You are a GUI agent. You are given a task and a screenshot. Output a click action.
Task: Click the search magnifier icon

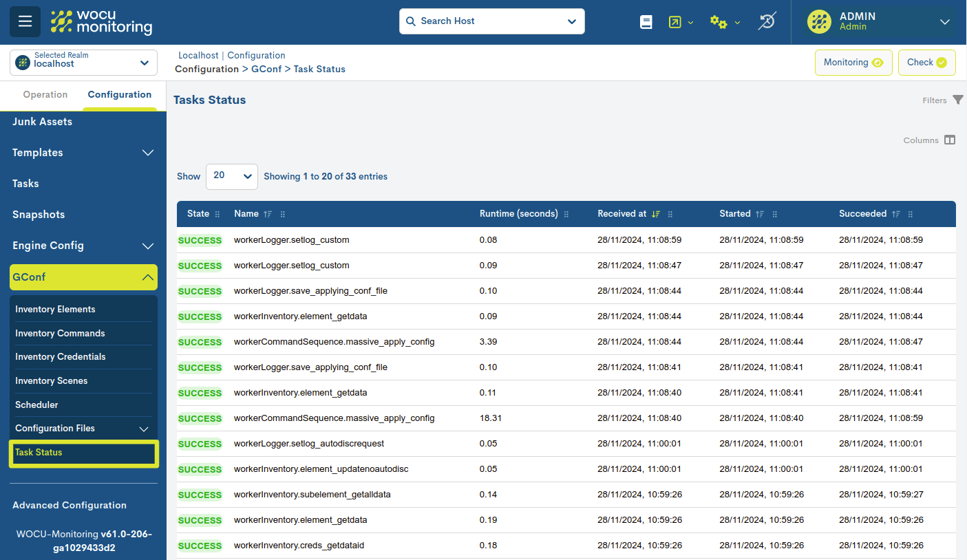coord(411,21)
